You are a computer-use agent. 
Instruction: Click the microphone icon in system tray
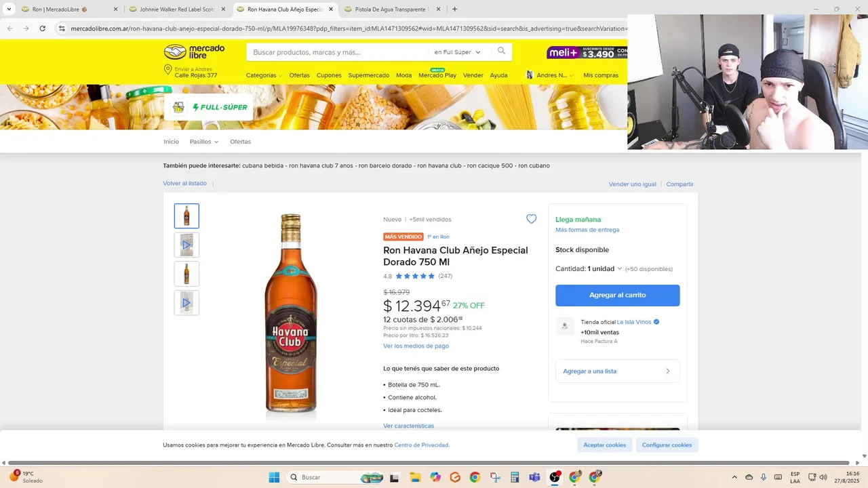(x=764, y=477)
